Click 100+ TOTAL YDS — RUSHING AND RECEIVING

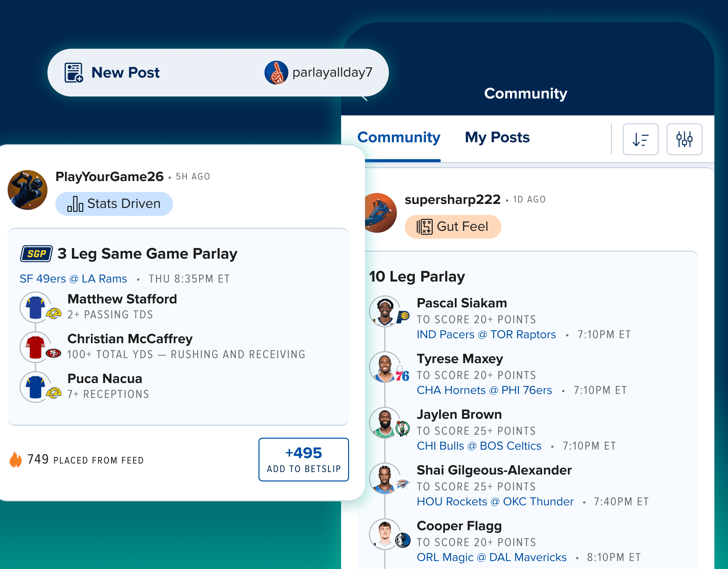[x=186, y=354]
